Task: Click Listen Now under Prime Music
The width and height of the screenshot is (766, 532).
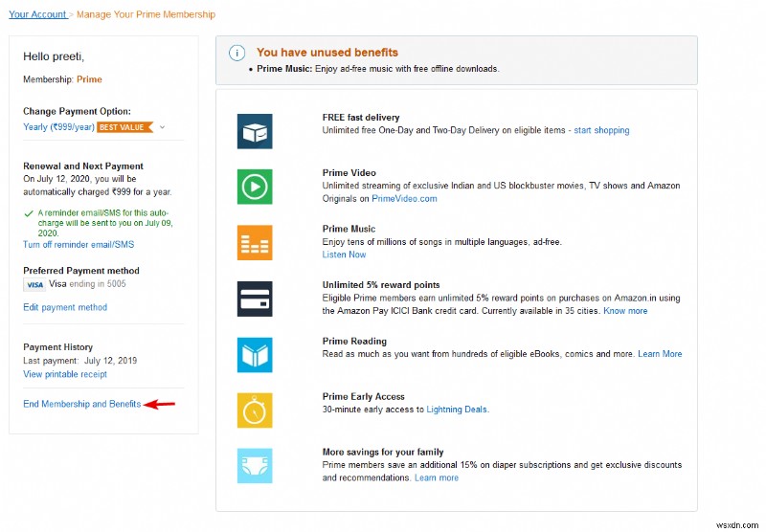Action: [344, 255]
